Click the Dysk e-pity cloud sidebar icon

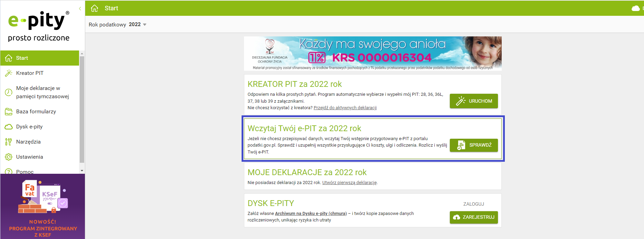point(9,127)
